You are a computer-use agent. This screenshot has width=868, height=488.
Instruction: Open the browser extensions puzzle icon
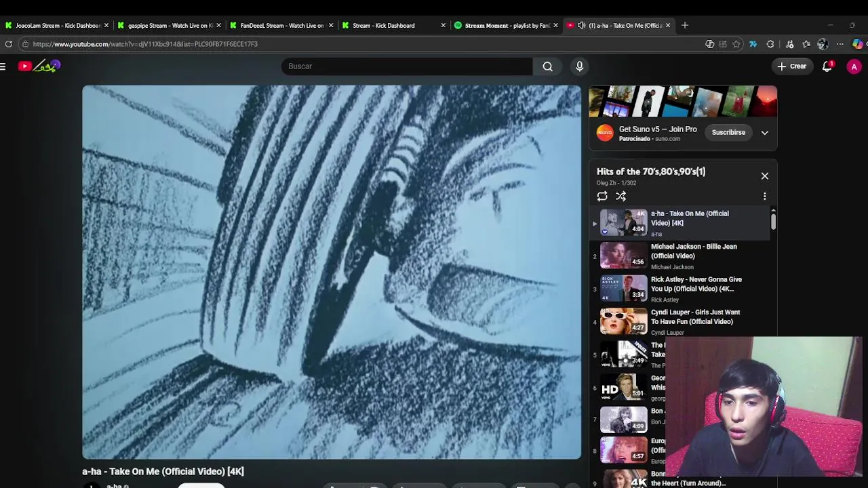click(x=770, y=44)
